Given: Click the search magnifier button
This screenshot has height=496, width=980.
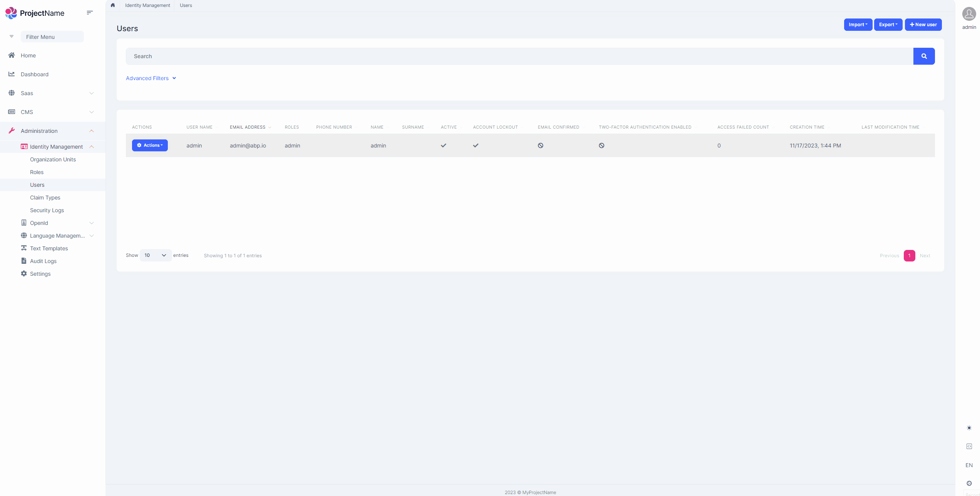Looking at the screenshot, I should click(x=924, y=56).
